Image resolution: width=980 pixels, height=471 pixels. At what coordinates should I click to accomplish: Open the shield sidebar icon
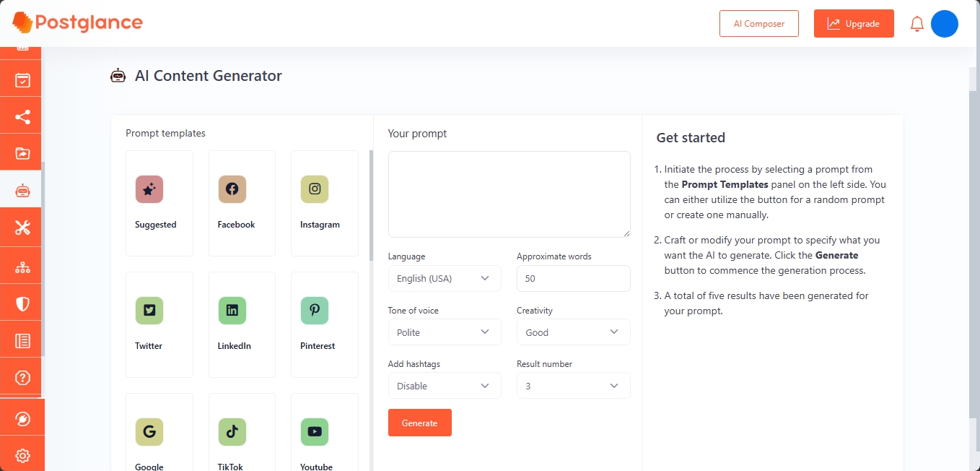pos(22,304)
